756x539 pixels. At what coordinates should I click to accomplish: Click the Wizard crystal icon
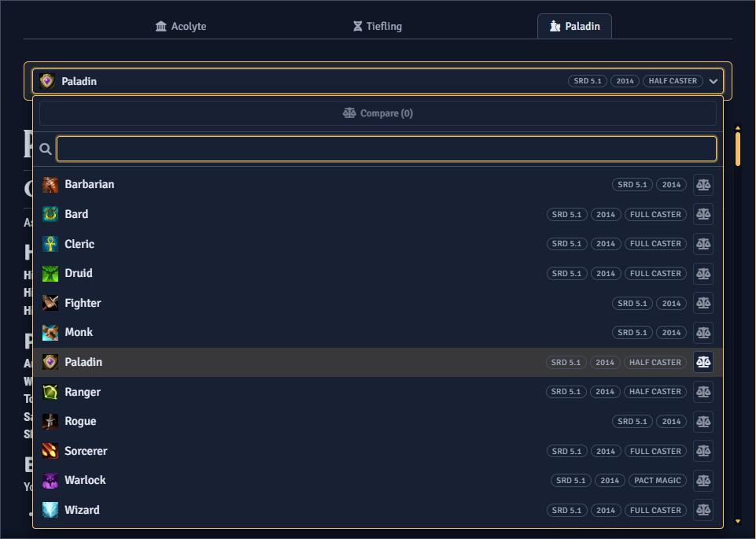point(50,510)
